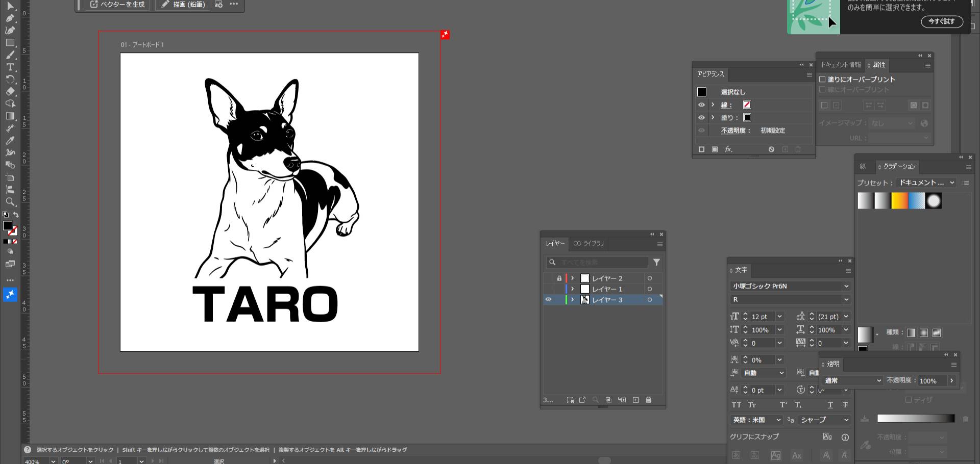This screenshot has height=464, width=980.
Task: Enable the 塗りにオーバープリント checkbox
Action: [x=822, y=80]
